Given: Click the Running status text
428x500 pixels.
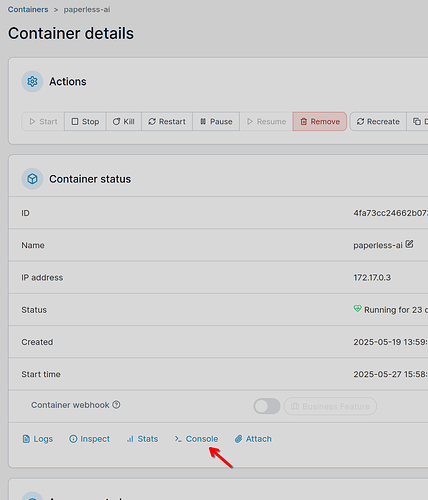Looking at the screenshot, I should (x=396, y=310).
